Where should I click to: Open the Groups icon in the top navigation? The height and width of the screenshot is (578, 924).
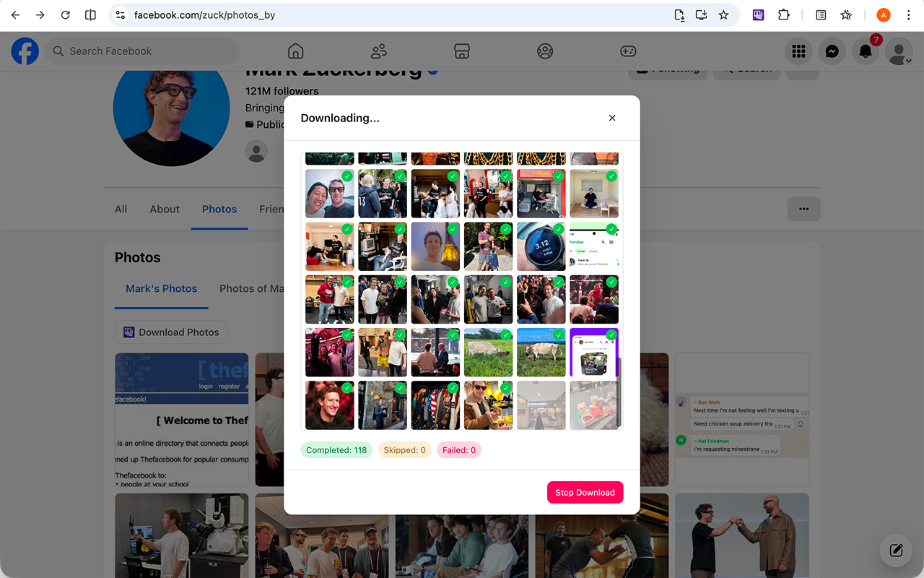[x=545, y=51]
